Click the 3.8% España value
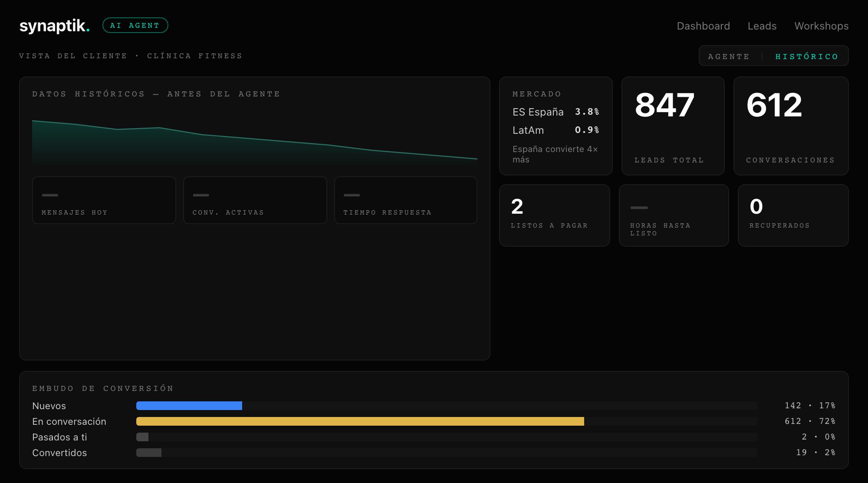 587,112
